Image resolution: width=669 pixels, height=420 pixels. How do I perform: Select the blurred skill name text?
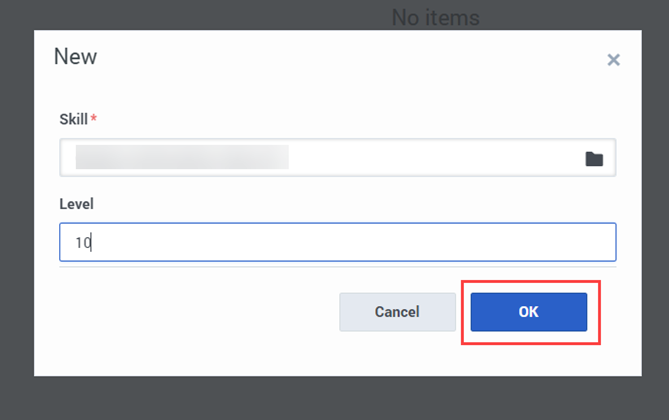181,157
